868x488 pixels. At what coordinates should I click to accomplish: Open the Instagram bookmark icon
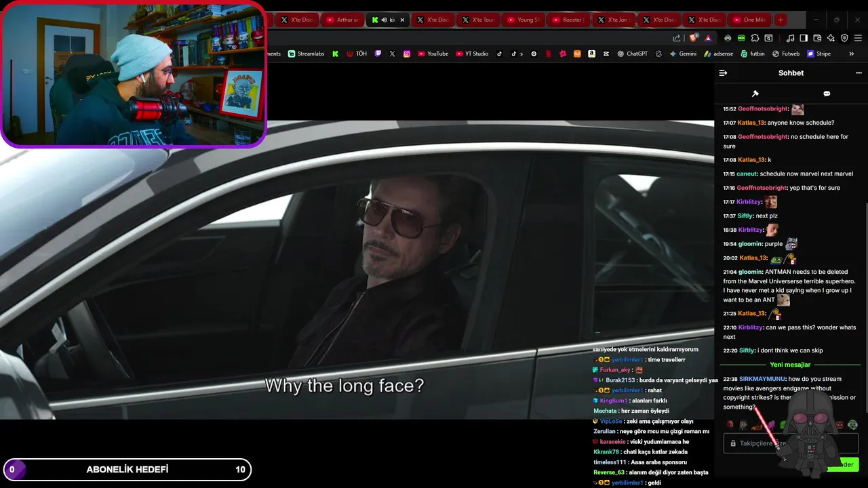pos(407,54)
